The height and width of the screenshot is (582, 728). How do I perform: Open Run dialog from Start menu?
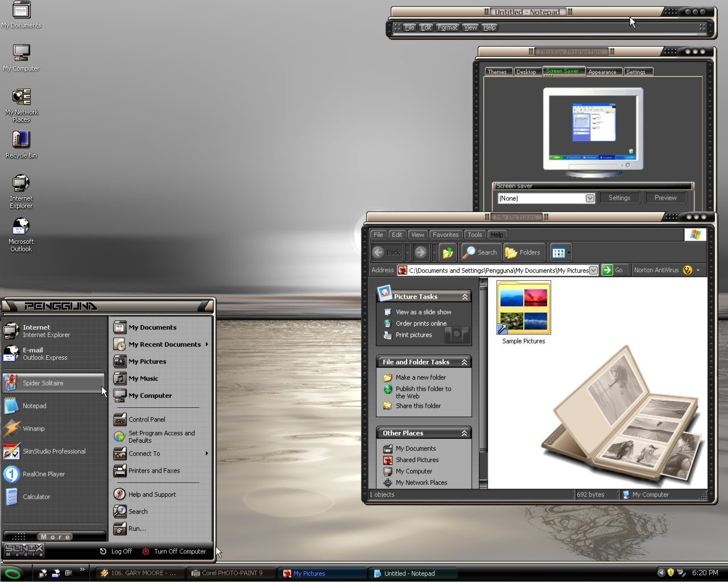point(161,529)
